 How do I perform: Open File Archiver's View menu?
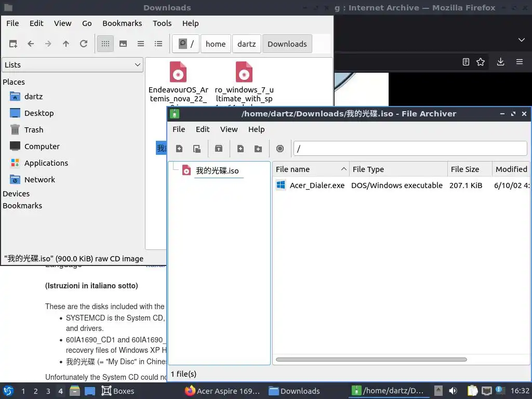(229, 129)
